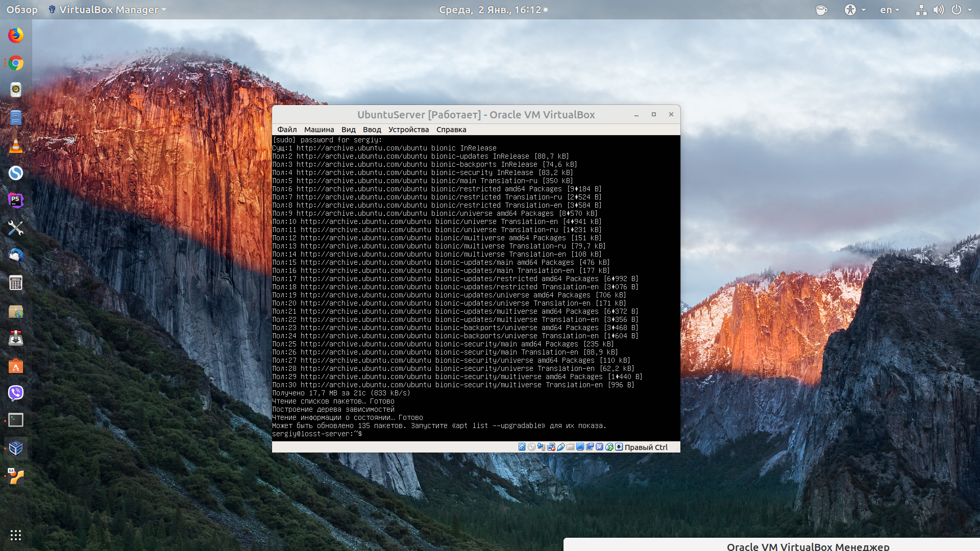Image resolution: width=980 pixels, height=551 pixels.
Task: Click the mouse integration indicator icon
Action: point(609,447)
